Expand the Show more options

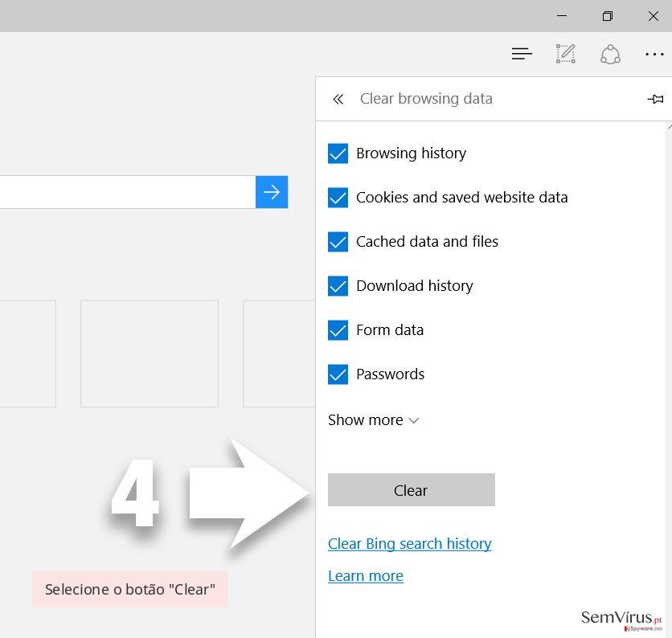[373, 420]
